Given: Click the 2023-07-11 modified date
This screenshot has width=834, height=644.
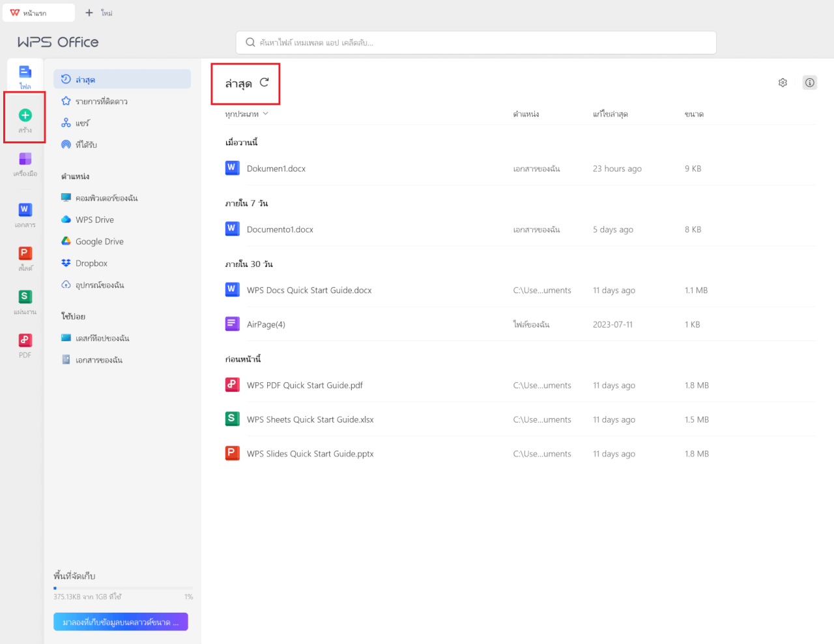Looking at the screenshot, I should click(x=612, y=324).
